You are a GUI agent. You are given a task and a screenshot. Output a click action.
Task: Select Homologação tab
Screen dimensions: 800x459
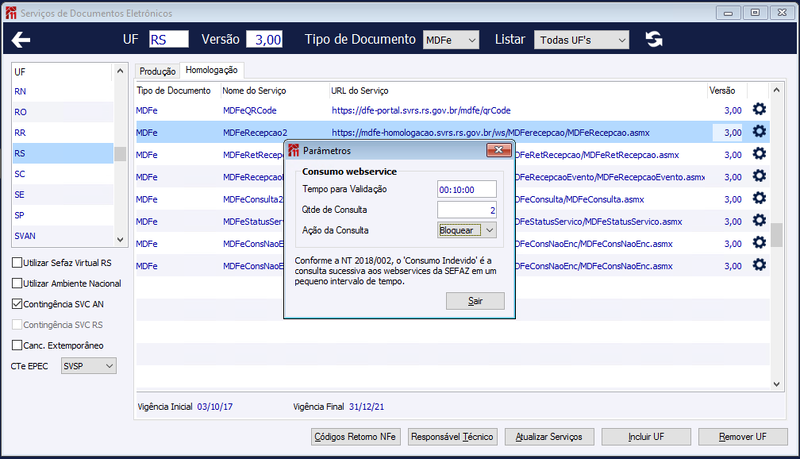point(212,70)
